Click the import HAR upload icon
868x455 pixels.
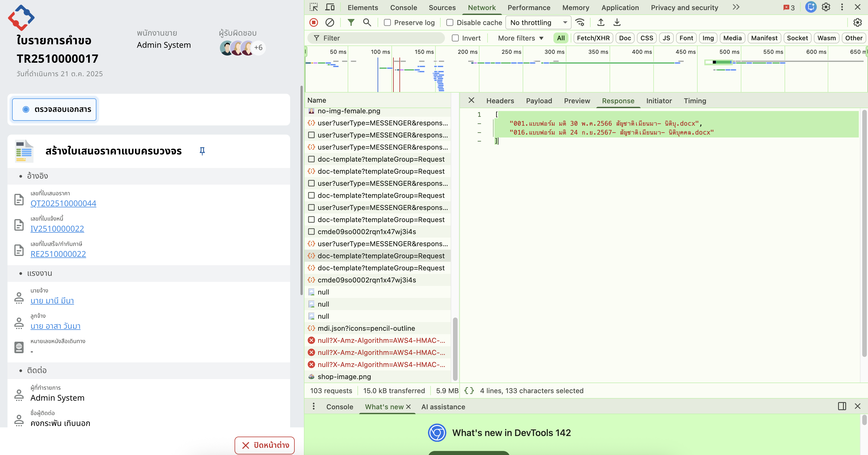pos(600,22)
